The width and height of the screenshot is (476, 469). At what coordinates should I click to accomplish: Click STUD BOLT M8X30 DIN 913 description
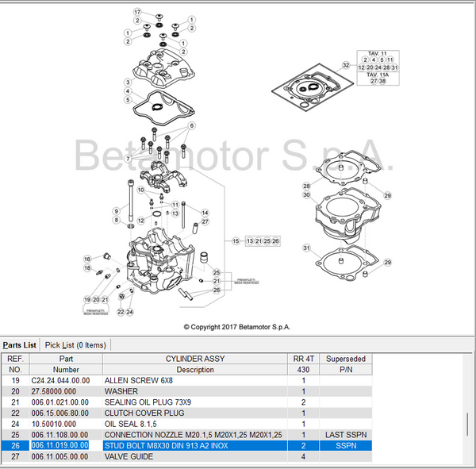[x=166, y=446]
